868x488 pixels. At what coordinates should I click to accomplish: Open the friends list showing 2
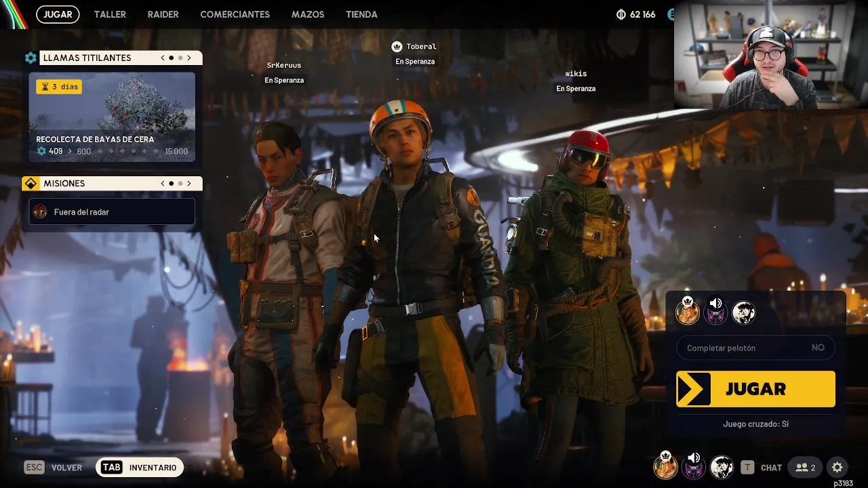click(806, 467)
